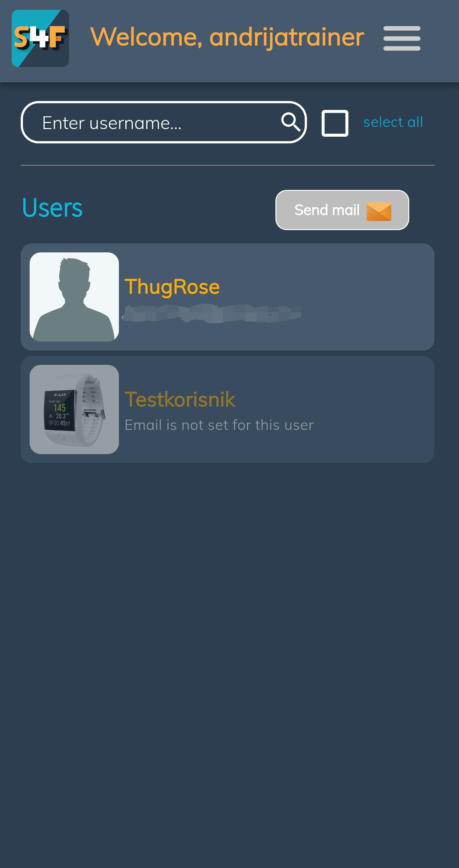Select the Testkorisnik username text
This screenshot has width=459, height=868.
point(180,399)
